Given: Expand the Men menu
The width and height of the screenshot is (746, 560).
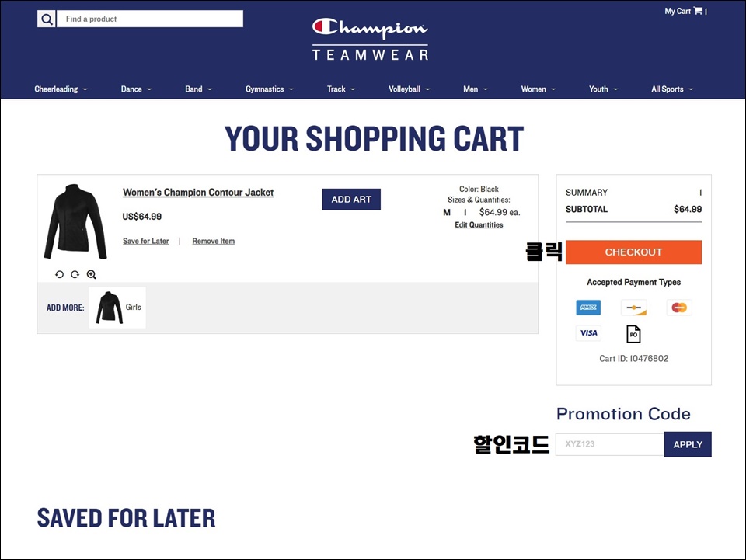Looking at the screenshot, I should point(476,89).
